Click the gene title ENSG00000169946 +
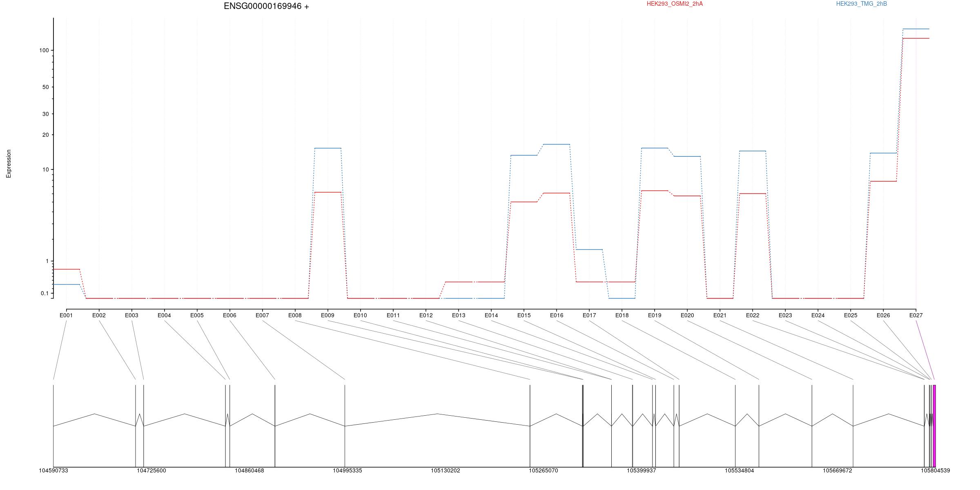The image size is (980, 490). [266, 6]
